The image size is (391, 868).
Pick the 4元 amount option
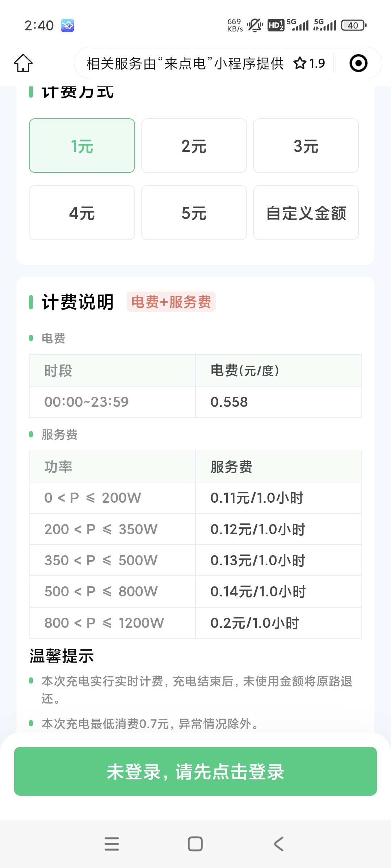[x=82, y=213]
